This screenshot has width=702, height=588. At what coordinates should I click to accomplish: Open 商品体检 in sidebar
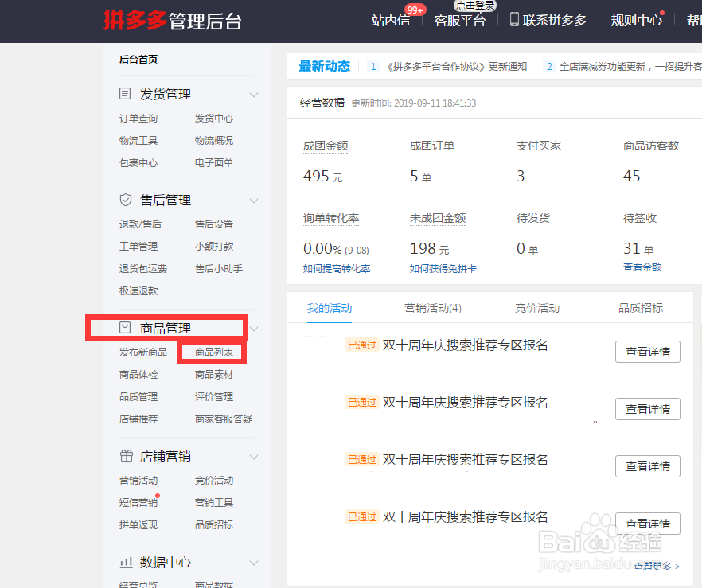click(x=138, y=375)
